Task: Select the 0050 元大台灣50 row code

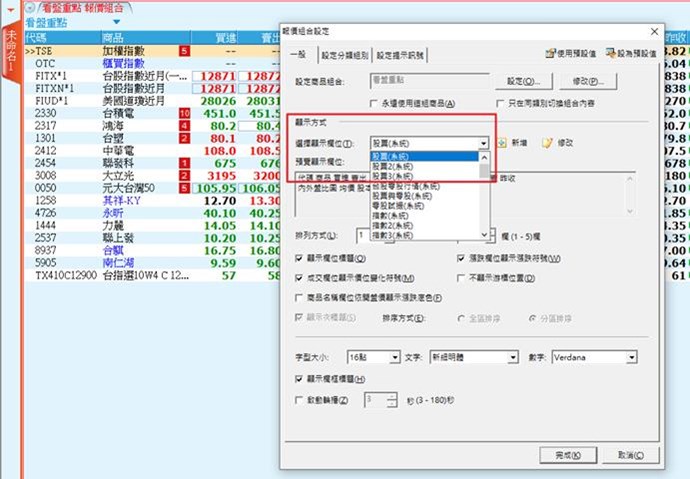Action: (x=46, y=188)
